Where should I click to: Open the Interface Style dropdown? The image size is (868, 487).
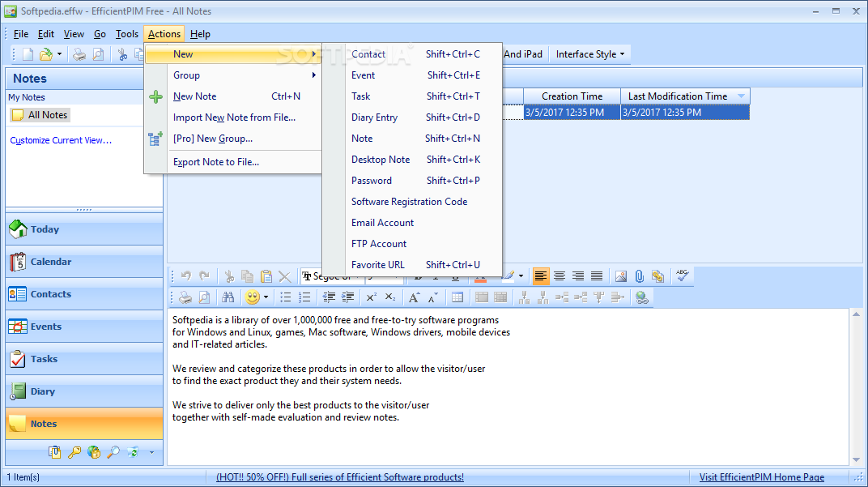pyautogui.click(x=590, y=54)
